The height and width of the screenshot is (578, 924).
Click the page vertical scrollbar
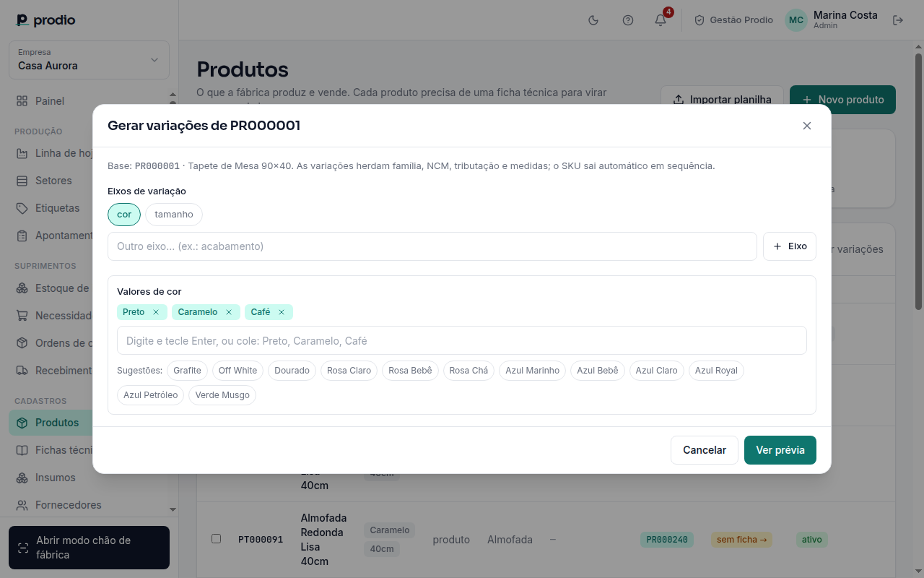(x=918, y=181)
